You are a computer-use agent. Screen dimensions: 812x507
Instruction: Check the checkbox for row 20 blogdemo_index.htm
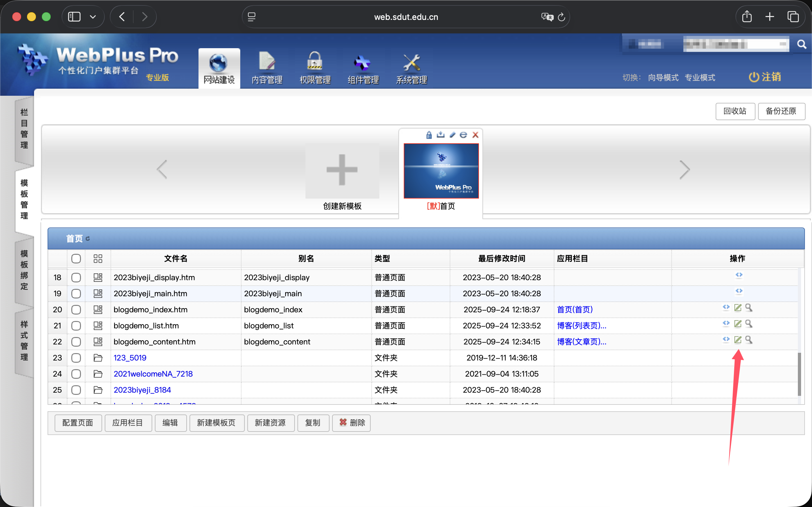point(76,309)
